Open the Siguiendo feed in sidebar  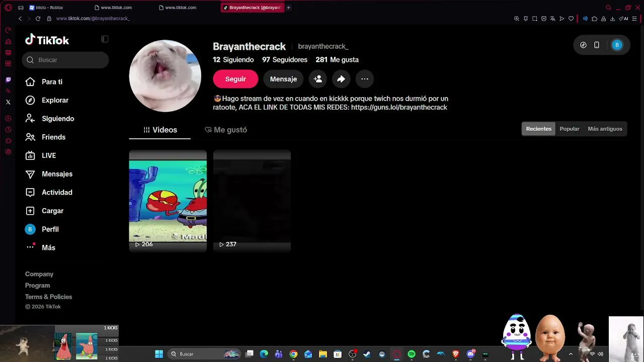tap(50, 119)
